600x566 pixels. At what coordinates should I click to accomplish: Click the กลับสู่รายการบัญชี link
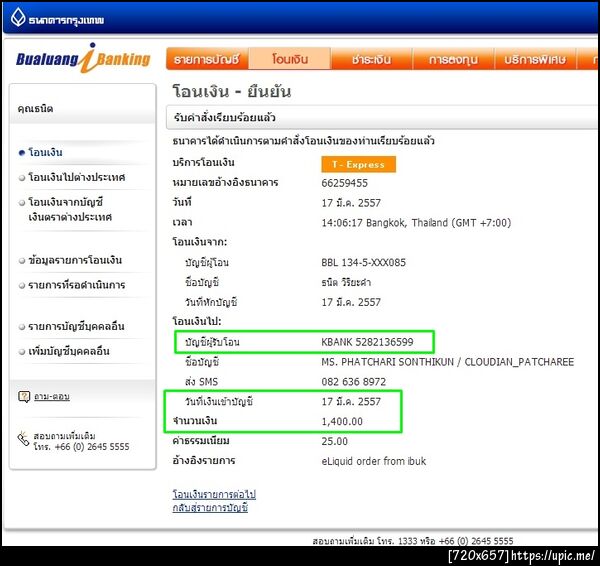click(x=210, y=507)
